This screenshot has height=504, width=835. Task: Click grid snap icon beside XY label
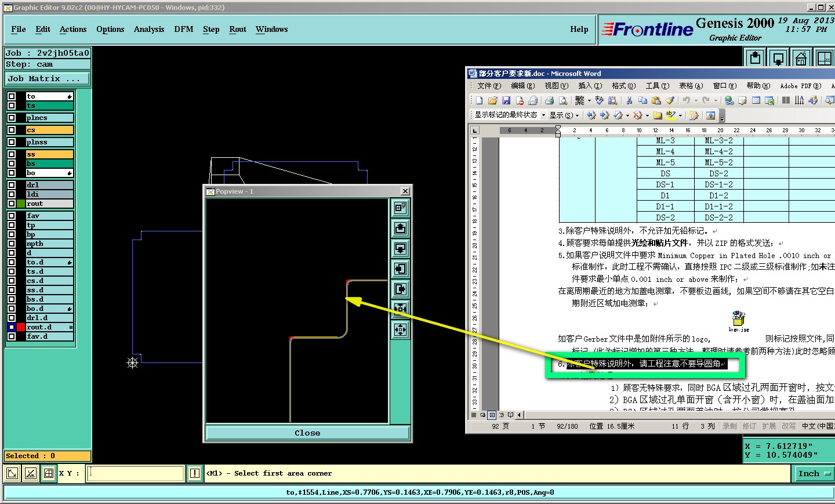click(x=49, y=473)
